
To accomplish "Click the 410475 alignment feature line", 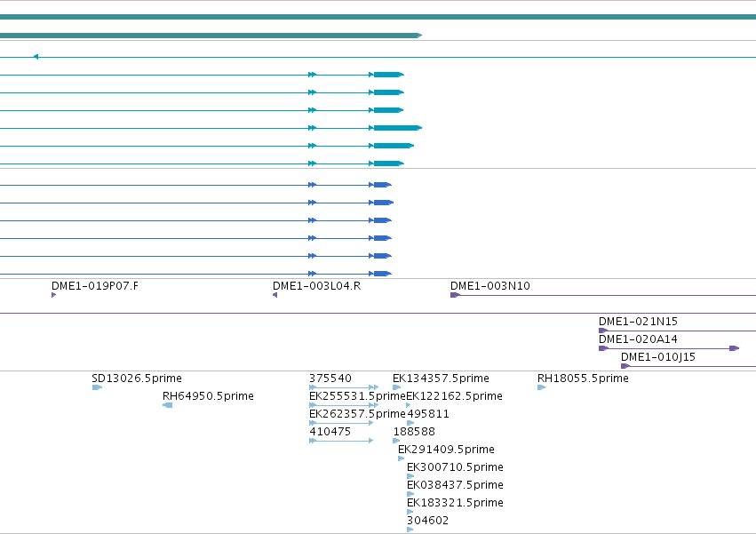I will [x=341, y=441].
